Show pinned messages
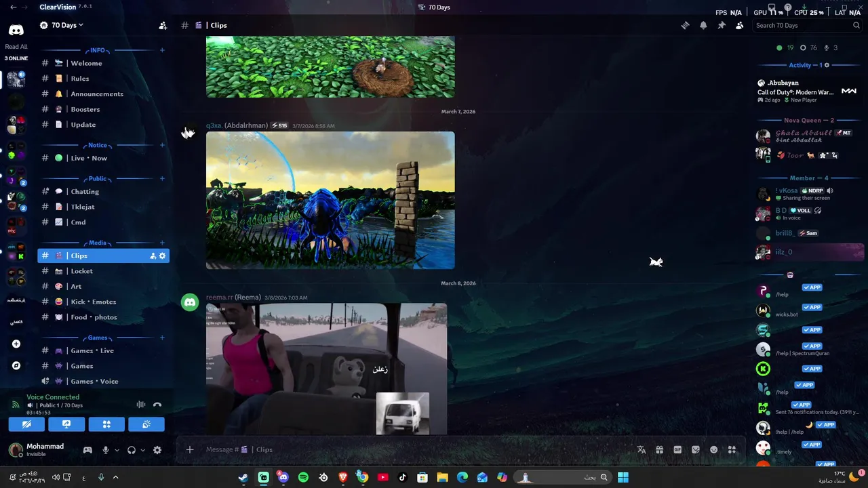Screen dimensions: 868x488 tap(722, 25)
